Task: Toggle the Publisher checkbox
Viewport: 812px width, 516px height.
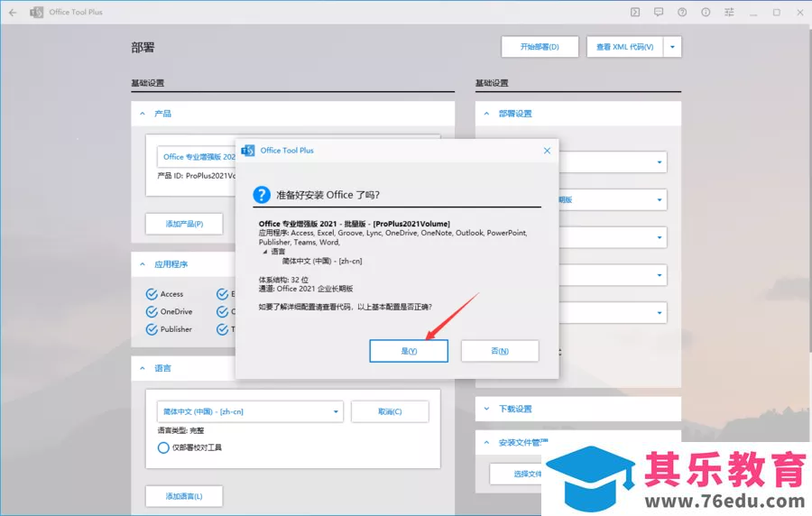Action: [152, 329]
